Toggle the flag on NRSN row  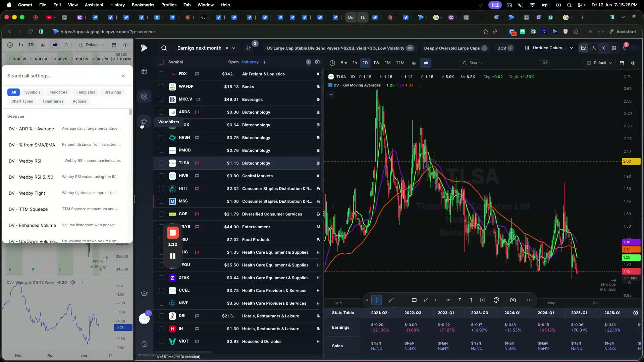pyautogui.click(x=197, y=137)
